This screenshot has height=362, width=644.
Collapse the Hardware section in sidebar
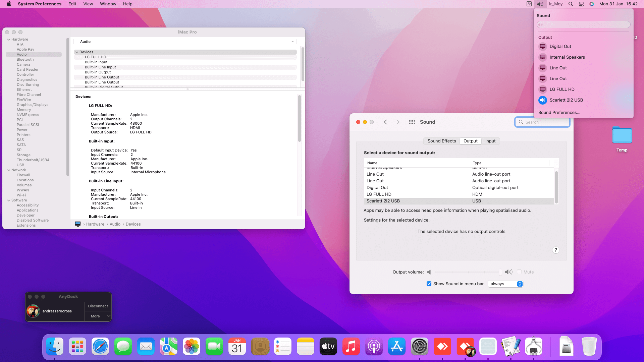pos(9,40)
